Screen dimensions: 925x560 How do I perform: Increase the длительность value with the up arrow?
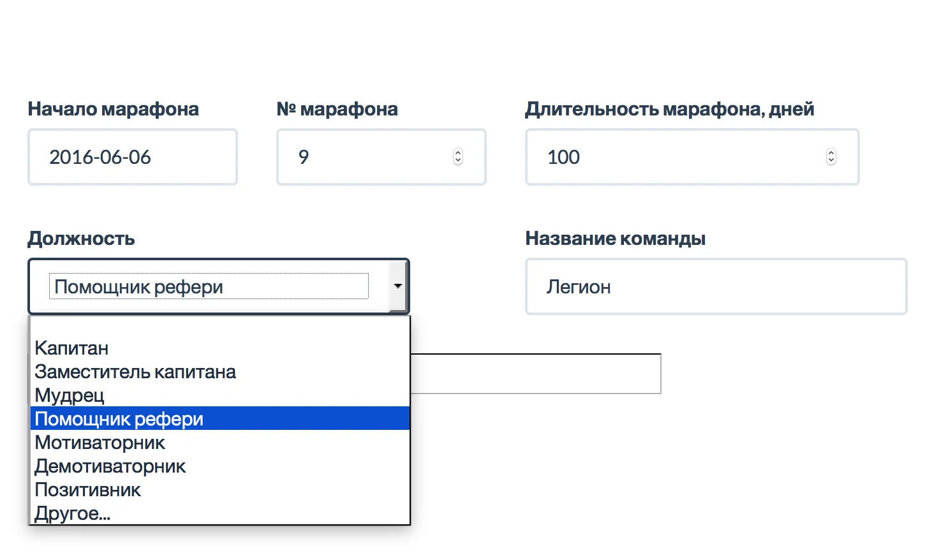(831, 152)
